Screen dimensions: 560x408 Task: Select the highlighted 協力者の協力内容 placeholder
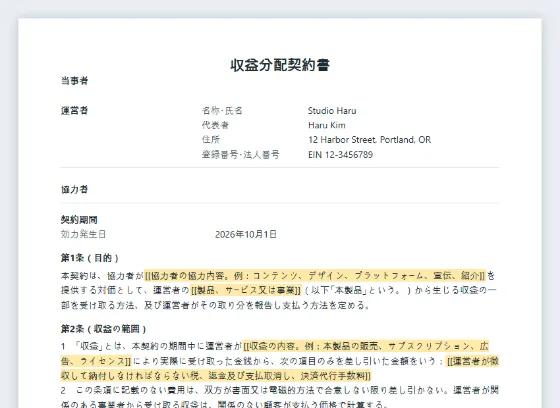tap(315, 275)
